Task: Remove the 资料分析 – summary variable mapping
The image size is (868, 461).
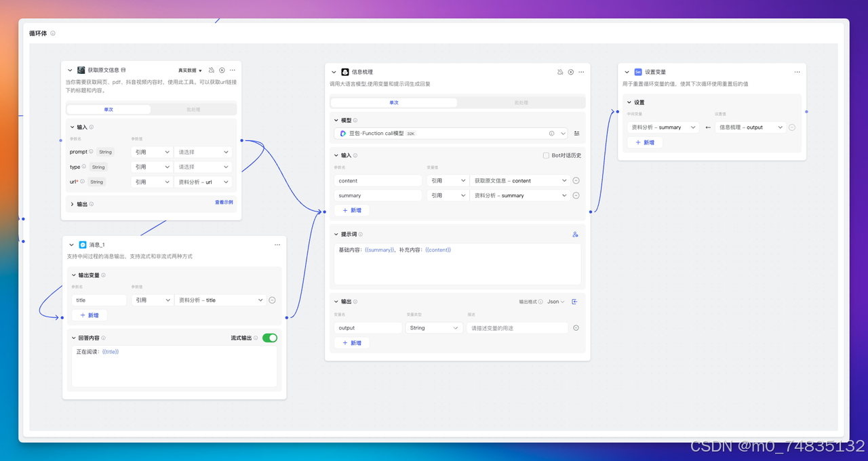Action: click(x=792, y=127)
